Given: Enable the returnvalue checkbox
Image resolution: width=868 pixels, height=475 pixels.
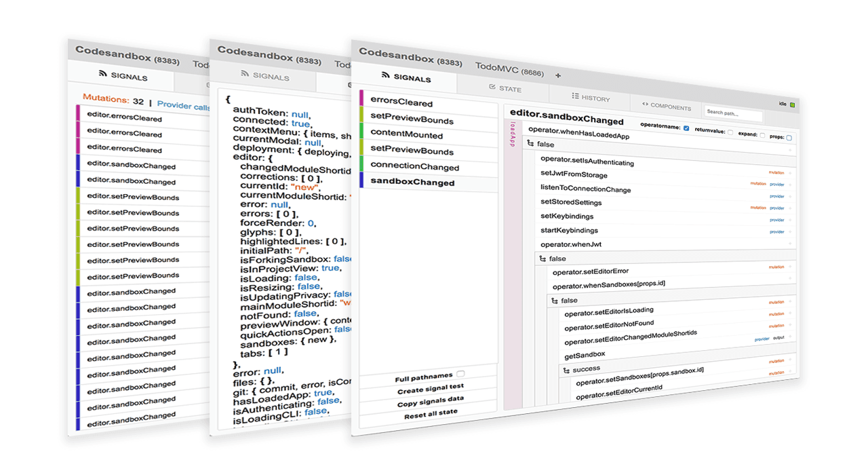Looking at the screenshot, I should pos(730,131).
